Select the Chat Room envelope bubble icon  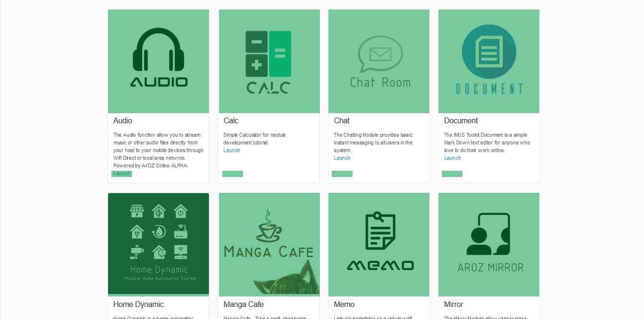point(380,54)
